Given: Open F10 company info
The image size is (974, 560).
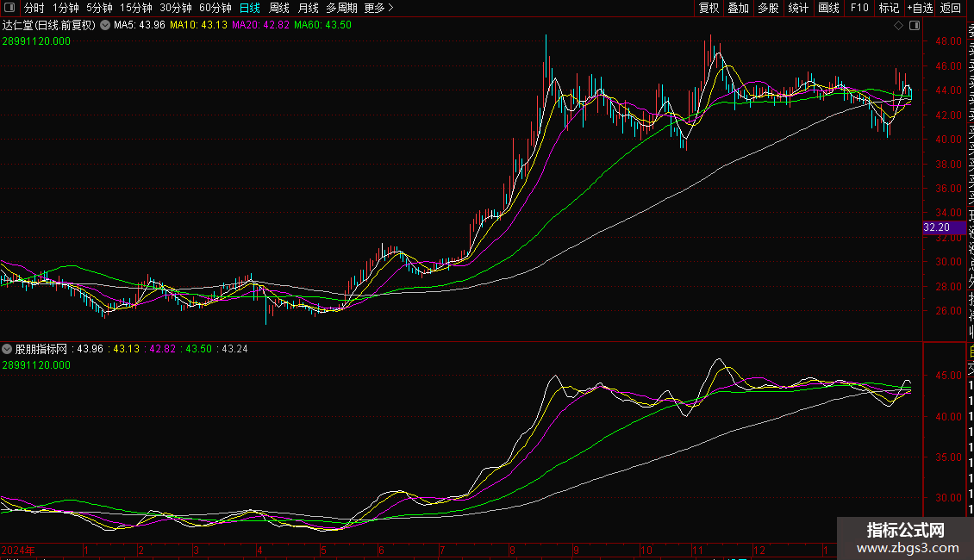Looking at the screenshot, I should coord(859,8).
